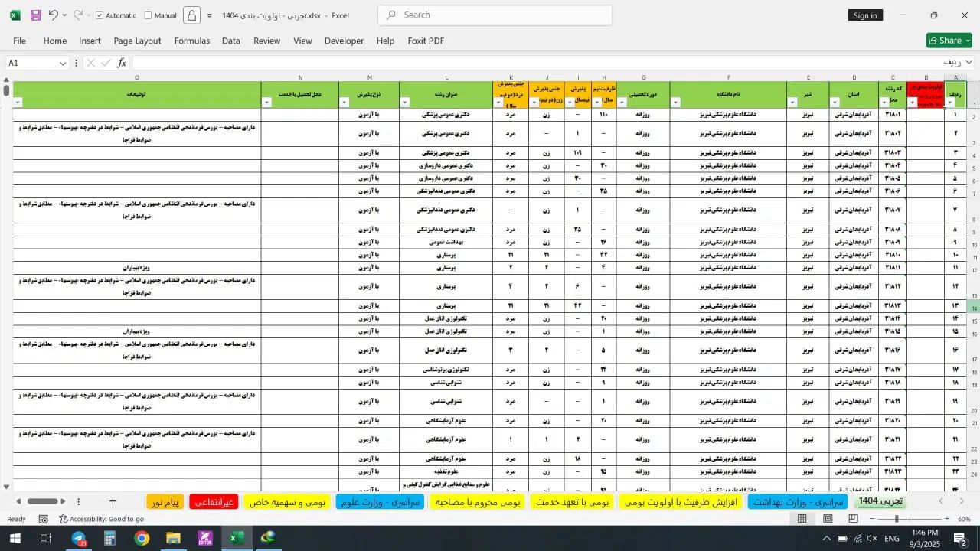Open filter dropdown for نام دانشگاه column
The width and height of the screenshot is (980, 551).
(675, 103)
